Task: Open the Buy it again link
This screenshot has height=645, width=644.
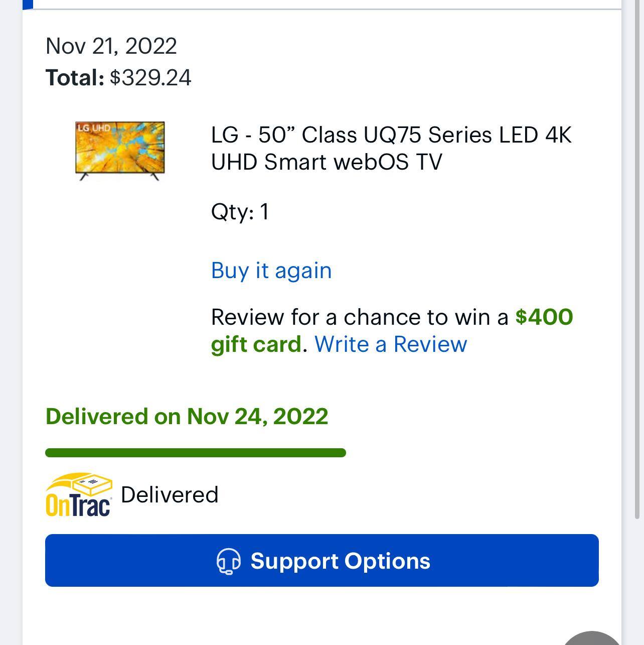Action: pos(271,270)
